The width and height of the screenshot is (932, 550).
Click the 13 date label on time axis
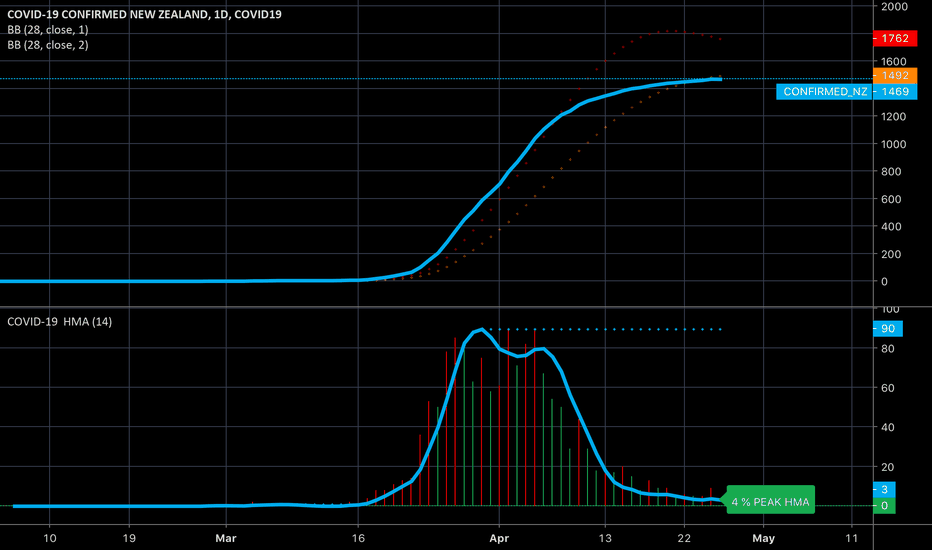tap(605, 538)
